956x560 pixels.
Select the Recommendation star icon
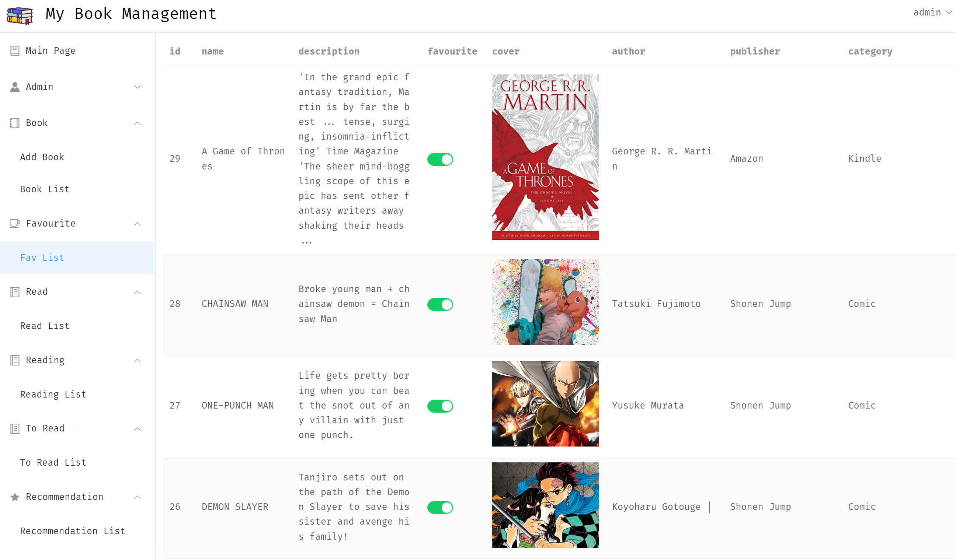[15, 497]
